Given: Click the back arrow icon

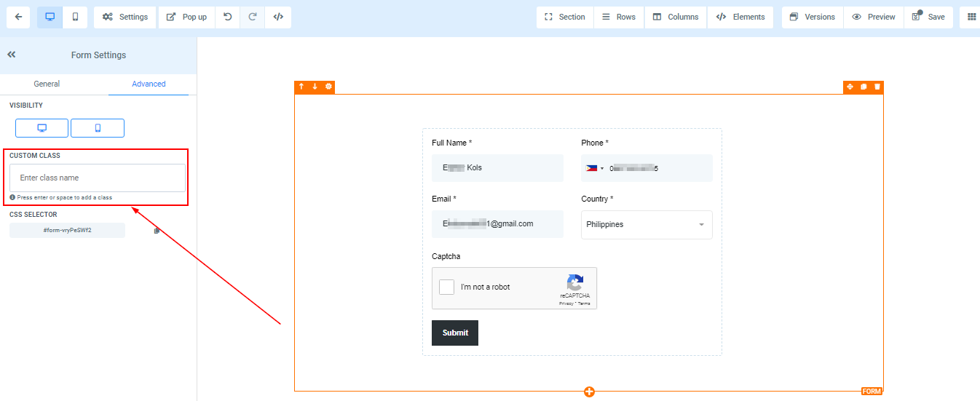Looking at the screenshot, I should 18,17.
